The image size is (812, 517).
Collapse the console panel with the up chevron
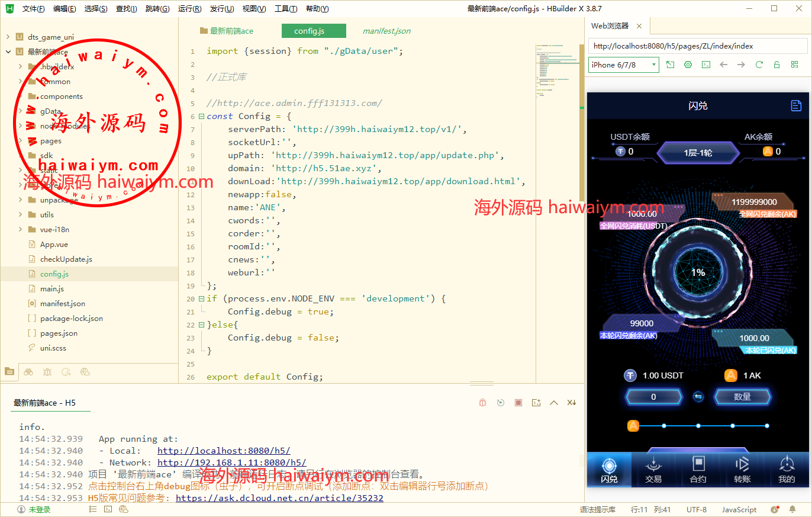[554, 403]
